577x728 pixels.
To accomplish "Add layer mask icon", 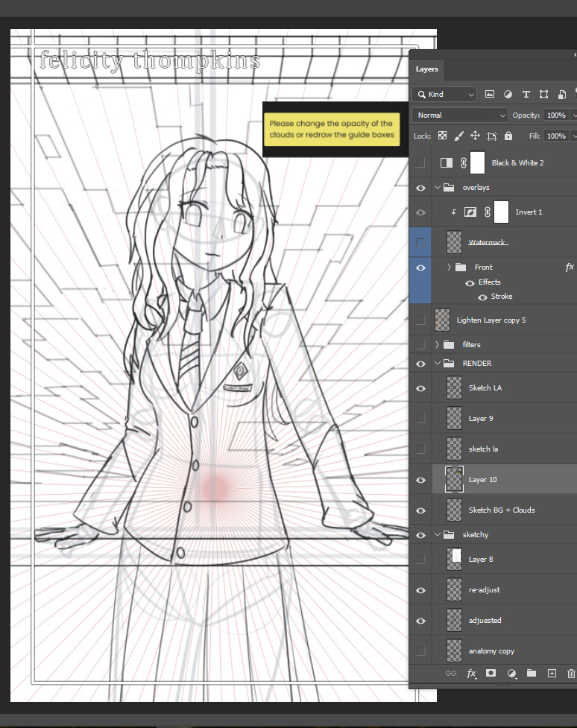I will pyautogui.click(x=491, y=673).
